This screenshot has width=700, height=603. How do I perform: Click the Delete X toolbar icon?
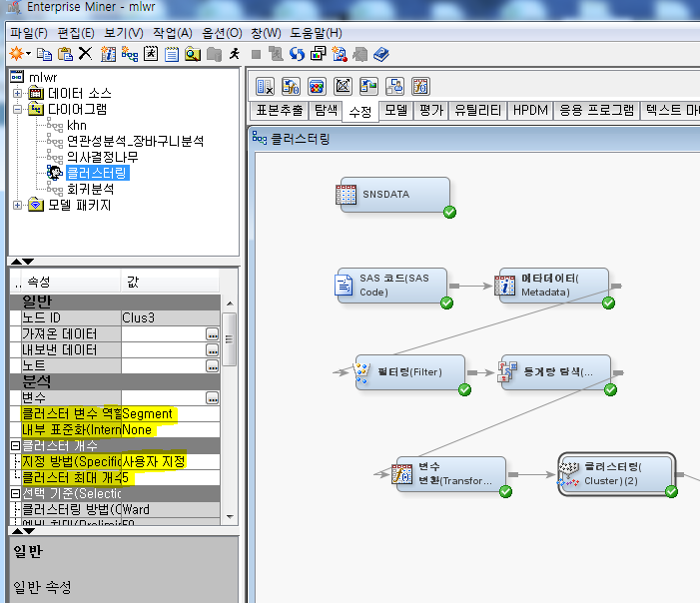[85, 54]
